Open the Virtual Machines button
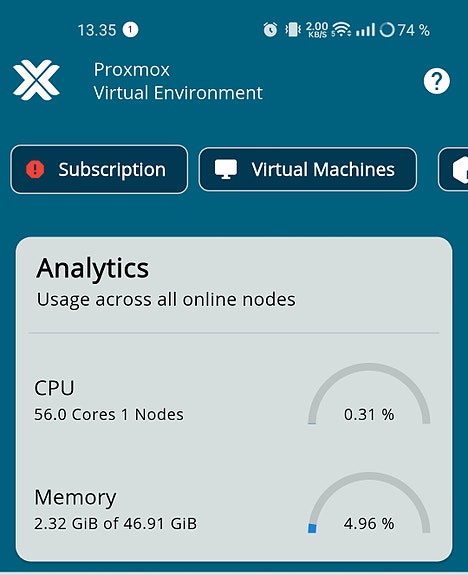This screenshot has width=468, height=575. click(308, 169)
